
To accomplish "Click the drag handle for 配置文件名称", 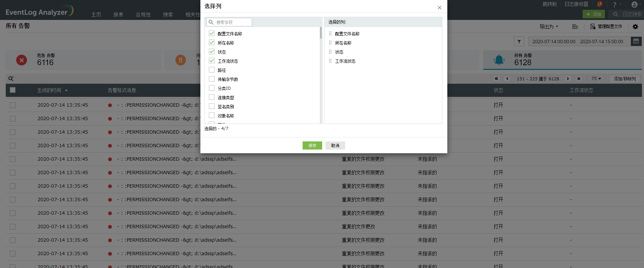I will (330, 33).
